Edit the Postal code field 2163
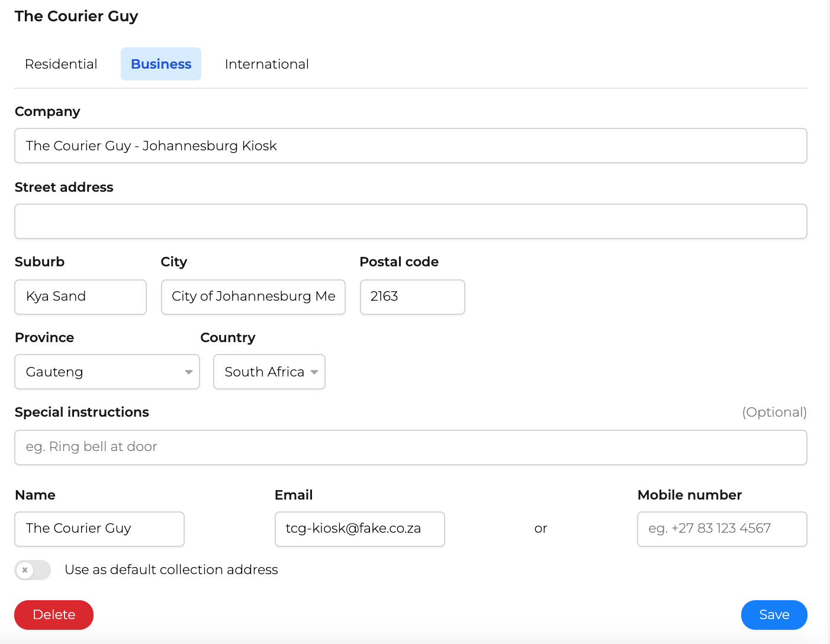Image resolution: width=830 pixels, height=644 pixels. [x=413, y=297]
